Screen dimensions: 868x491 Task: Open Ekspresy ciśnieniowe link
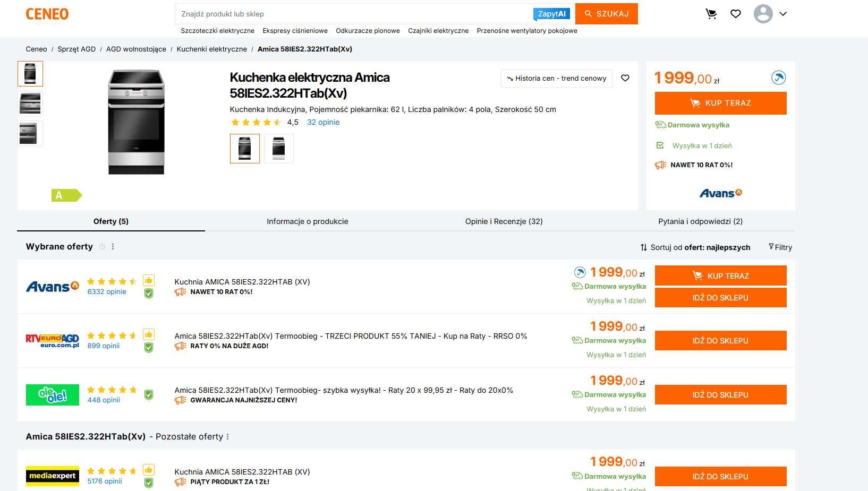pyautogui.click(x=295, y=31)
